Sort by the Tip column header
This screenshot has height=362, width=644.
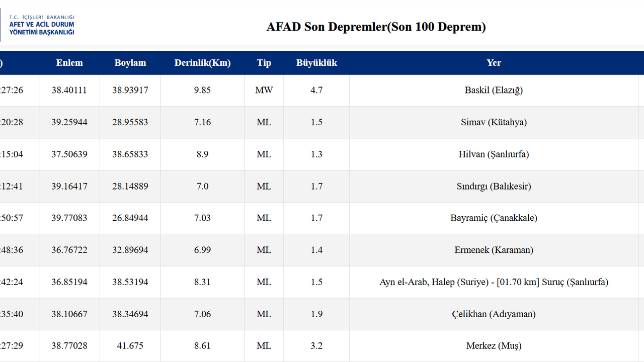(x=264, y=62)
